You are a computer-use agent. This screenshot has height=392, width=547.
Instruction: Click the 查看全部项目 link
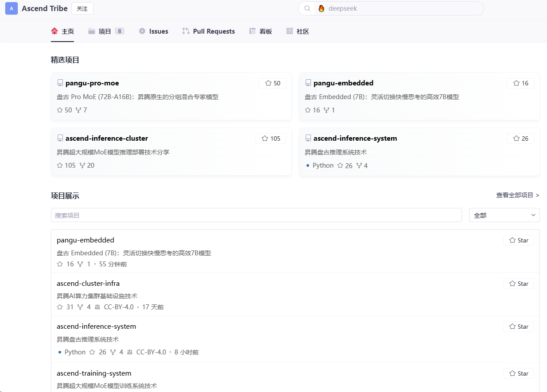(518, 195)
